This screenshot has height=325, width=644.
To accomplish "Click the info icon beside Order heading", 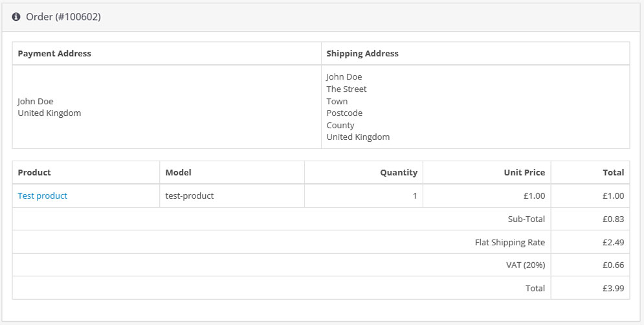I will click(x=16, y=17).
